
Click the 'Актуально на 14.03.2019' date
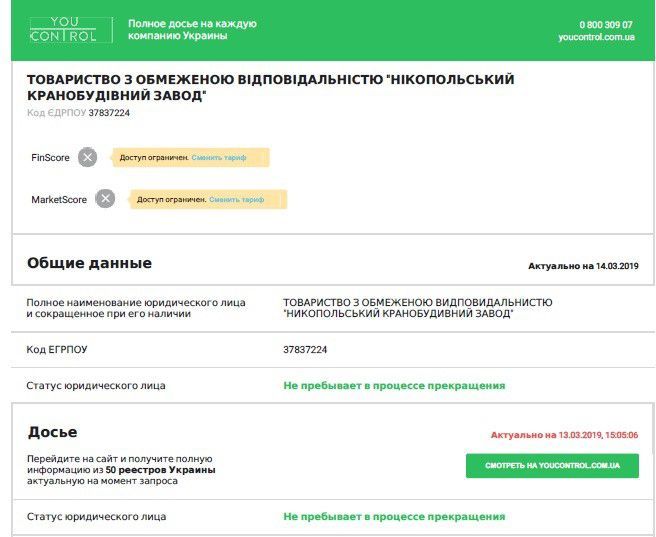coord(583,266)
